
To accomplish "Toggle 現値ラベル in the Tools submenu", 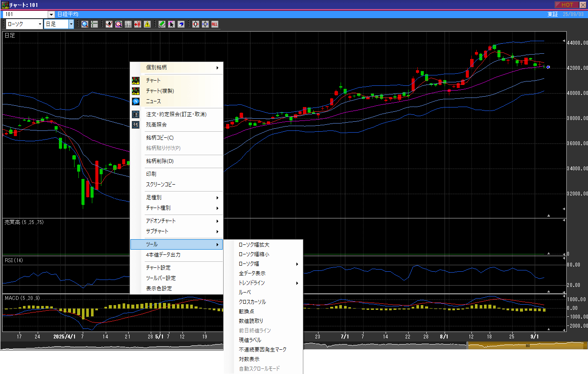I will (x=250, y=340).
